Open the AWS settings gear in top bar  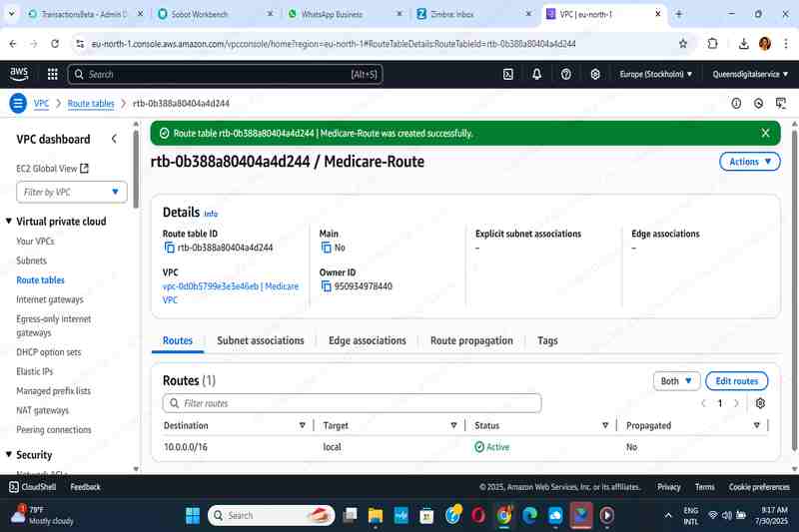pos(594,74)
